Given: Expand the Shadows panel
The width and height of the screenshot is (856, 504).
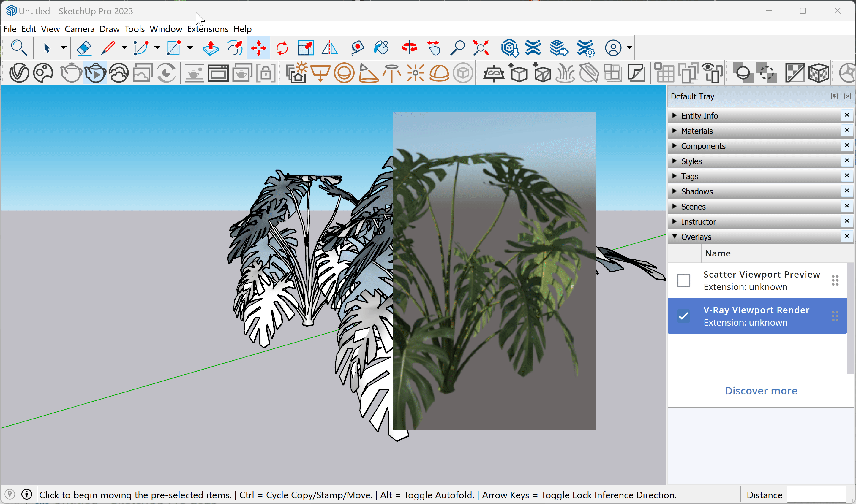Looking at the screenshot, I should (x=755, y=191).
